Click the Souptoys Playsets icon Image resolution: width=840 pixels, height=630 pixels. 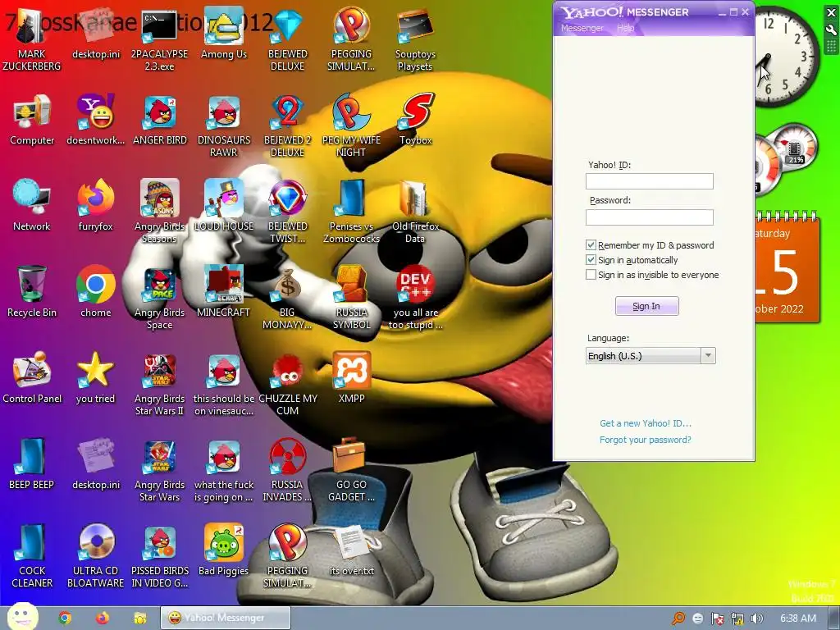point(415,38)
